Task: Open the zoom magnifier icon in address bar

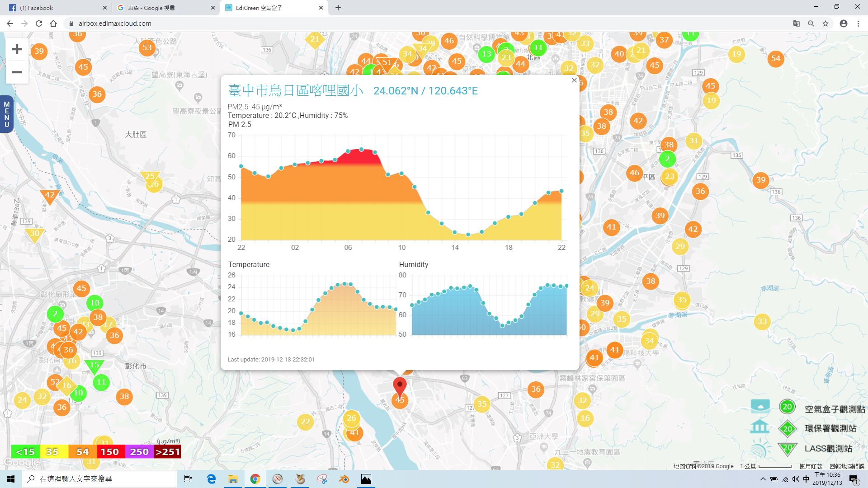Action: tap(811, 23)
